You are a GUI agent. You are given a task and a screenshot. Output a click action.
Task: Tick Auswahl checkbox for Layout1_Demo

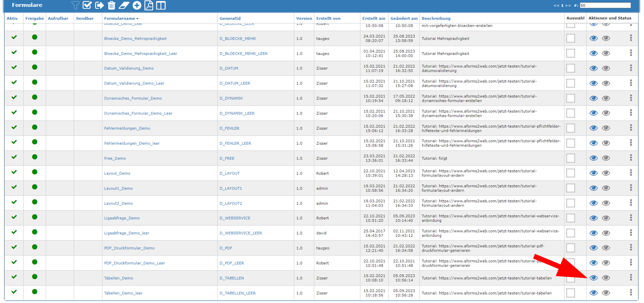coord(571,188)
